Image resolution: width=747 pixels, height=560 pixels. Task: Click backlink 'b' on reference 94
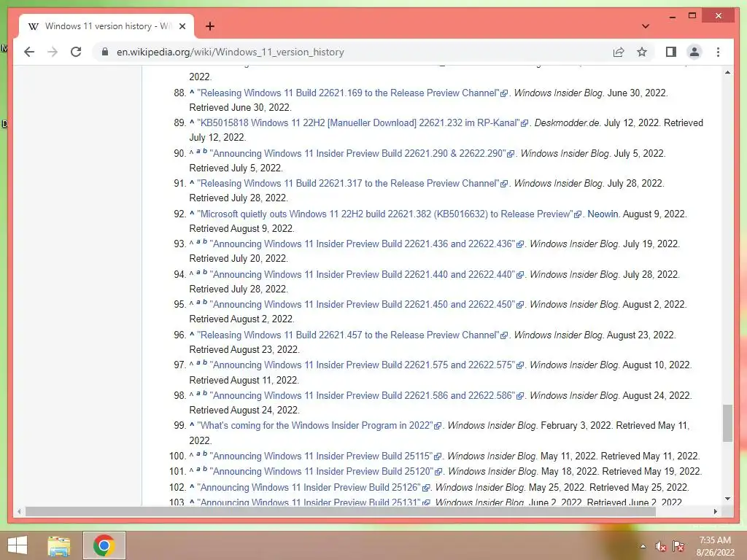[205, 272]
